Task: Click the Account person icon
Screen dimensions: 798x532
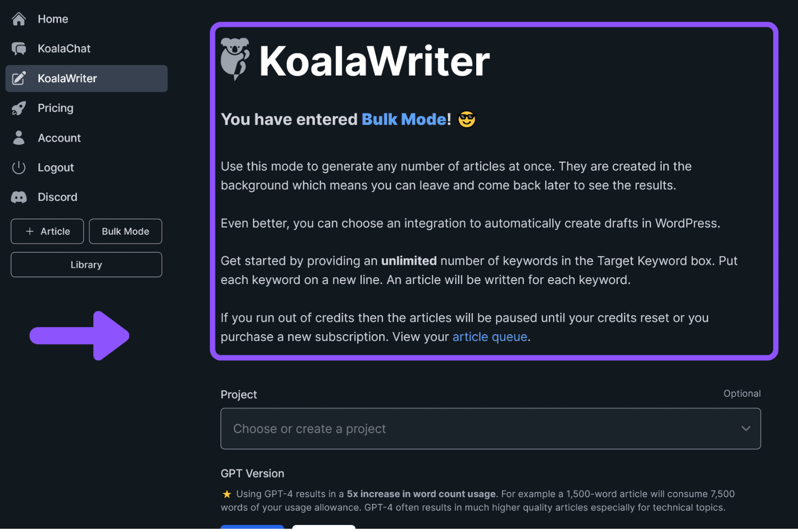Action: tap(18, 137)
